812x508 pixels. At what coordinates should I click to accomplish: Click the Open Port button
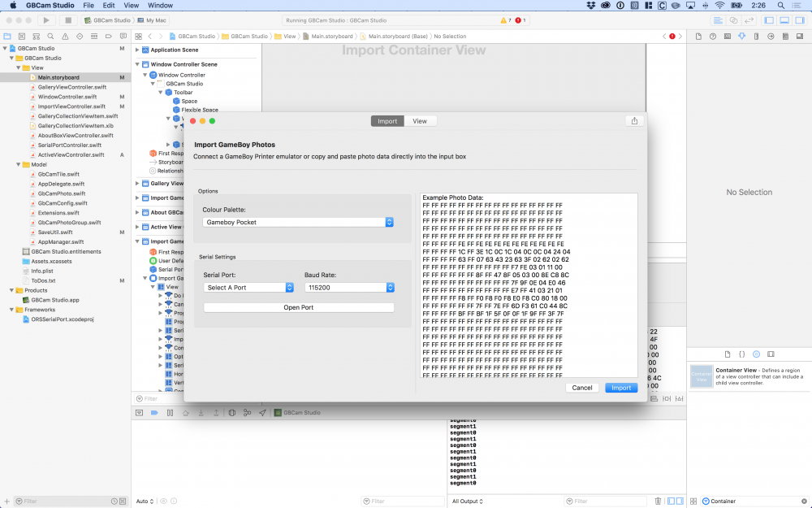298,308
